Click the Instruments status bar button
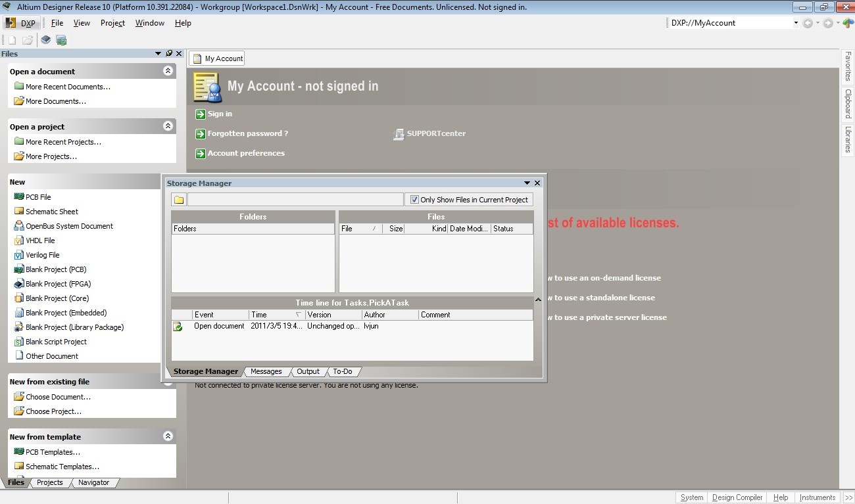 click(818, 497)
